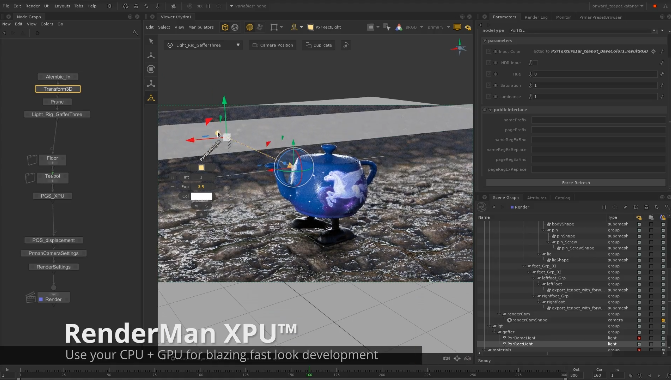Click the cursor-selection icon in viewer toolbar

(x=387, y=27)
